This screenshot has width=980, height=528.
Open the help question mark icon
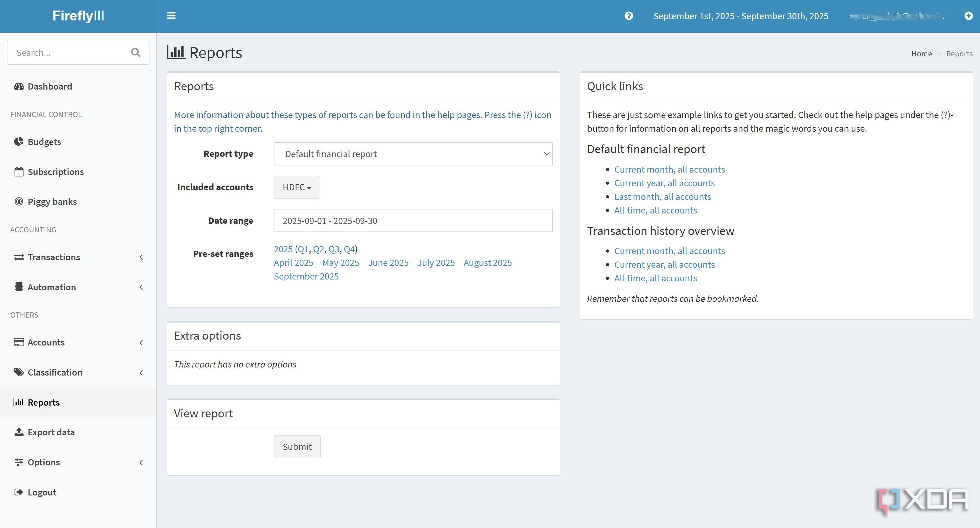[629, 15]
